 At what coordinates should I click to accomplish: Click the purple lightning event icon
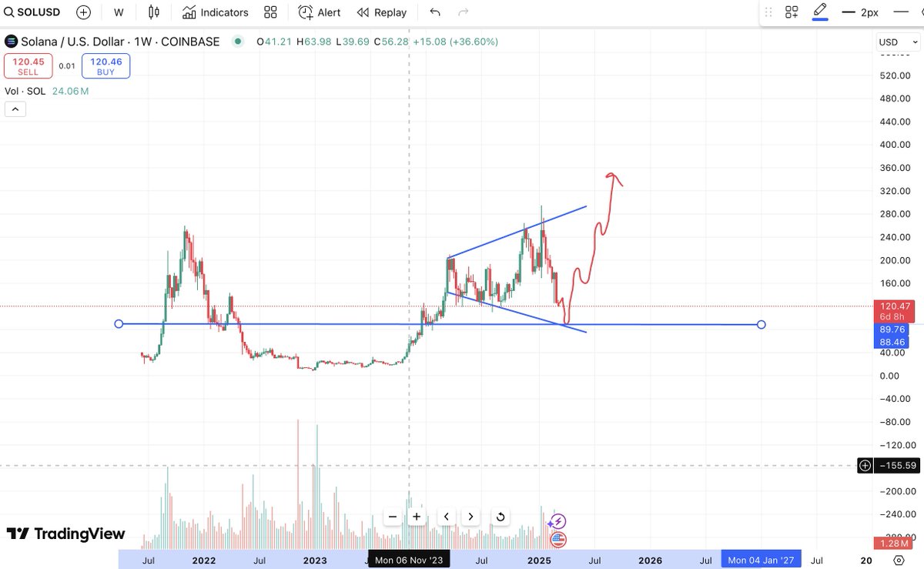[x=558, y=522]
